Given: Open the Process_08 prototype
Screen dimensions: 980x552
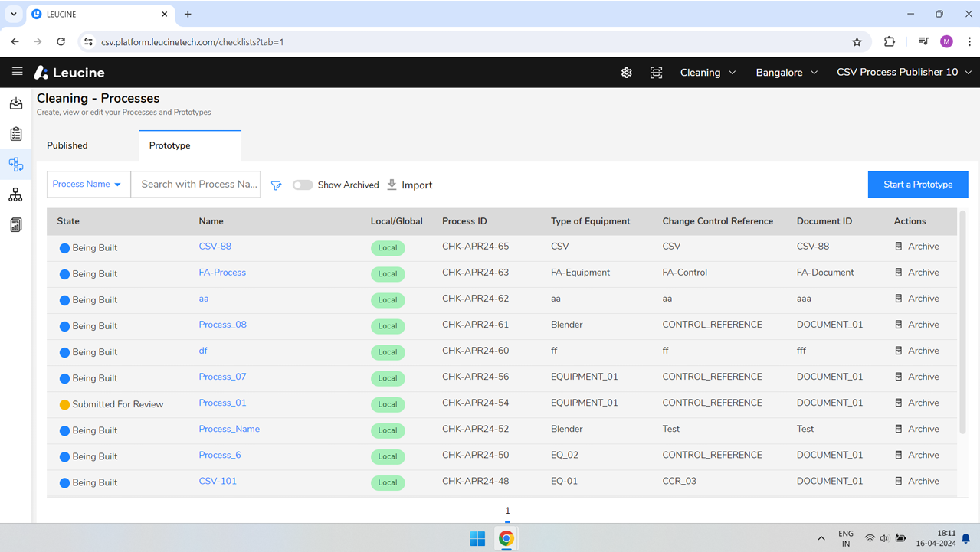Looking at the screenshot, I should [222, 325].
